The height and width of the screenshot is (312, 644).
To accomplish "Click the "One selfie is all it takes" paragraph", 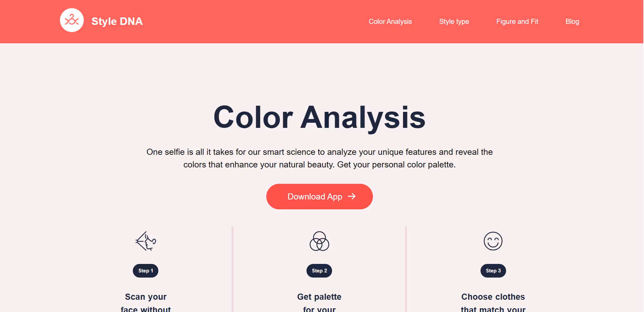I will [x=319, y=158].
